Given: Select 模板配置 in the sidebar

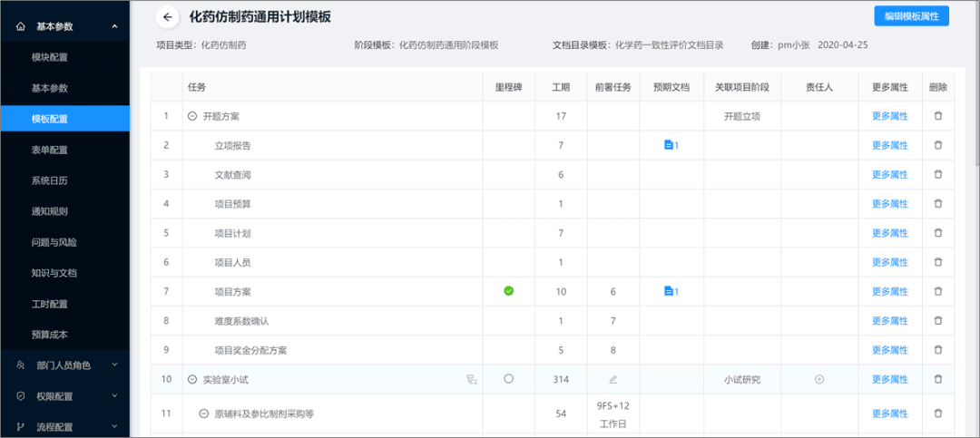Looking at the screenshot, I should [65, 119].
